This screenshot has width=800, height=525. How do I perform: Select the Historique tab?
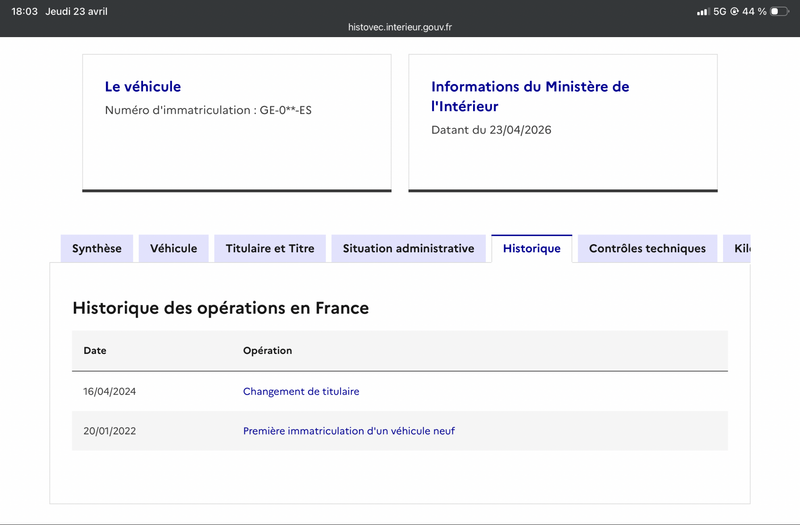click(x=531, y=249)
